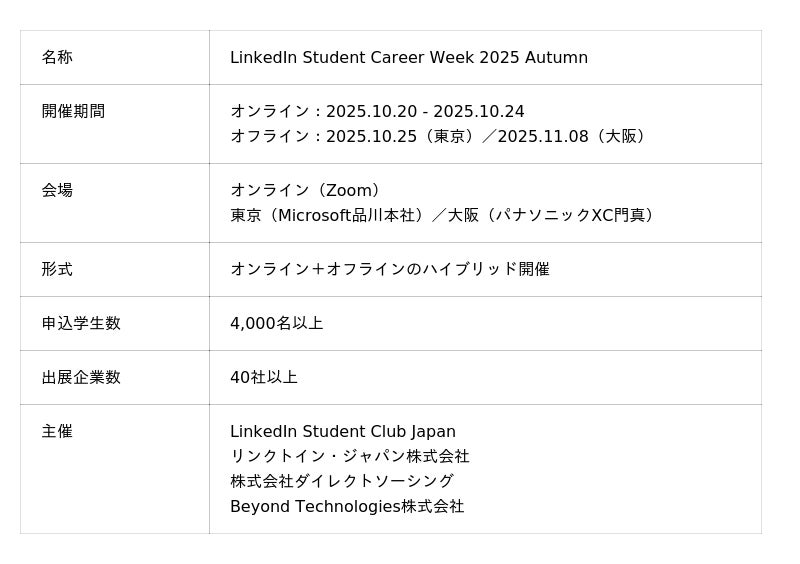
Task: Click the リンクトイン・ジャパン株式会社 line
Action: (x=349, y=456)
